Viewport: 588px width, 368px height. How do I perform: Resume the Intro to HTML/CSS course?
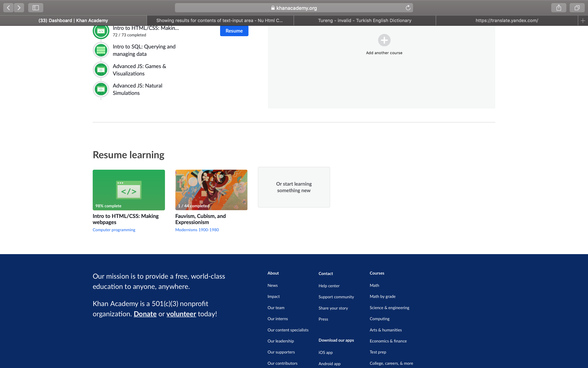click(234, 31)
